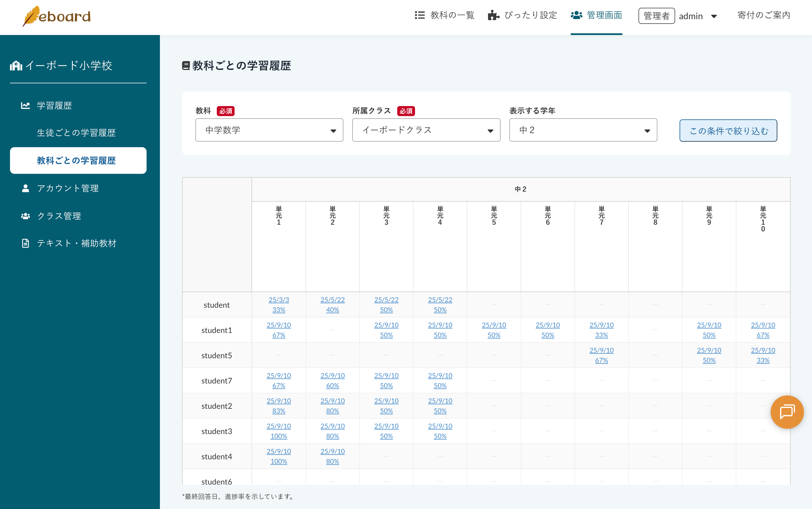Click the puzzle icon for ぴったり設定
The width and height of the screenshot is (812, 509).
(x=493, y=15)
